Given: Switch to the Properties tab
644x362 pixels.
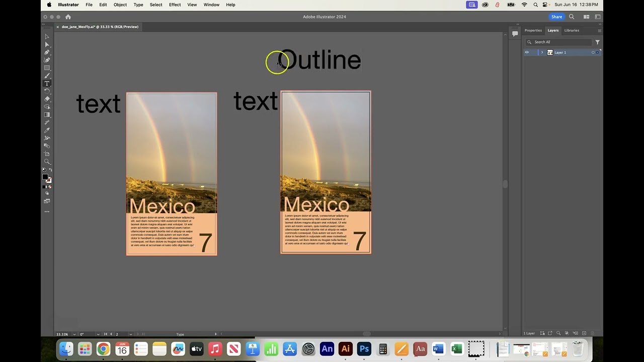Looking at the screenshot, I should (533, 31).
